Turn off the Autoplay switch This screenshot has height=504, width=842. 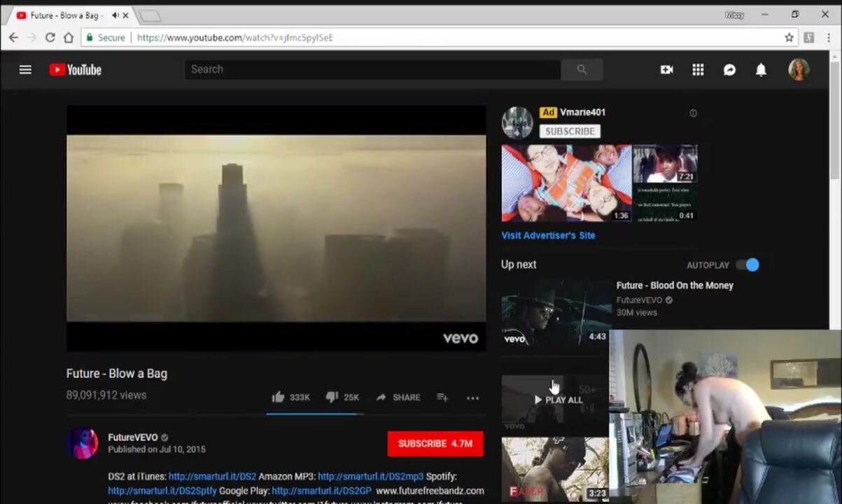tap(748, 265)
